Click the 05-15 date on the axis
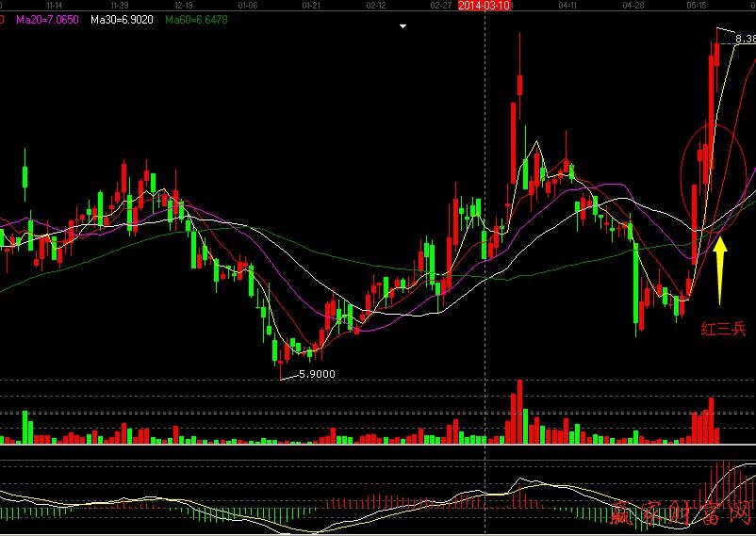 (696, 6)
